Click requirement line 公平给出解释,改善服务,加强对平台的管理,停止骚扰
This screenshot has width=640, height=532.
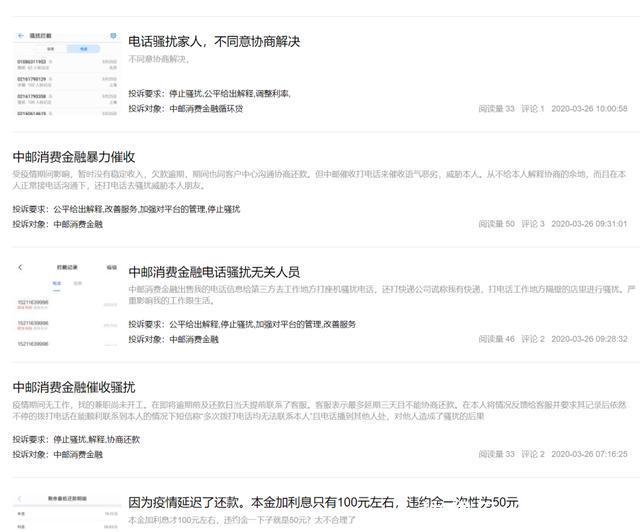point(126,209)
